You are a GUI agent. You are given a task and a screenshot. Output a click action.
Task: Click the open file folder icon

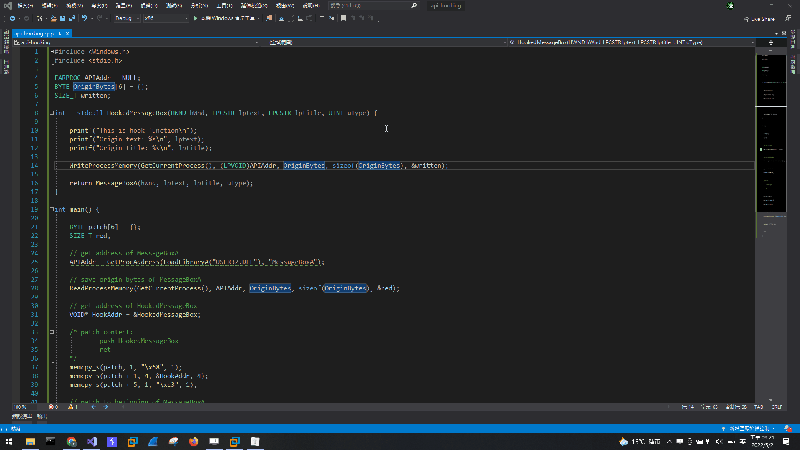pos(54,18)
